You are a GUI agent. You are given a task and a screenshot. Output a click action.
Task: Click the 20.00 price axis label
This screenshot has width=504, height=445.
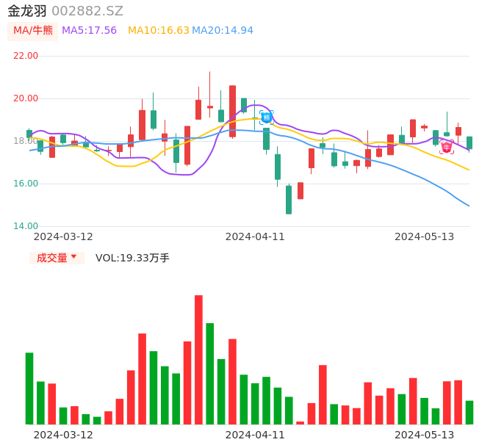26,98
